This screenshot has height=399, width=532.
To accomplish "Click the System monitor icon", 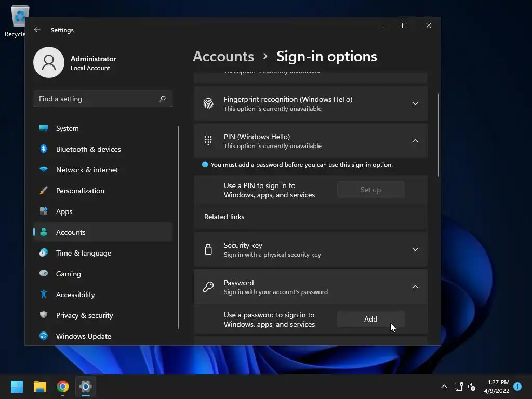I will (44, 128).
